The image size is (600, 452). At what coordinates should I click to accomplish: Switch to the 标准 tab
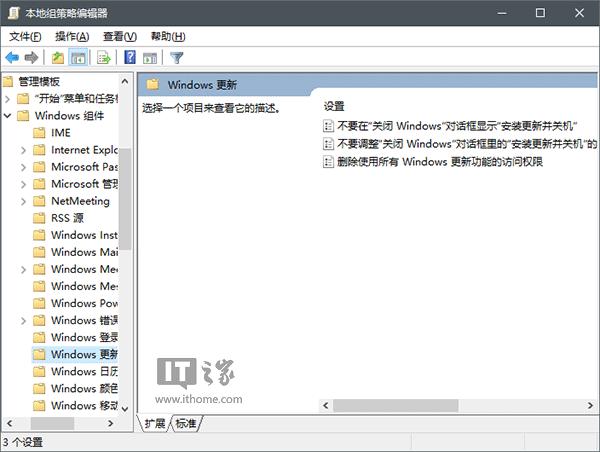click(186, 424)
